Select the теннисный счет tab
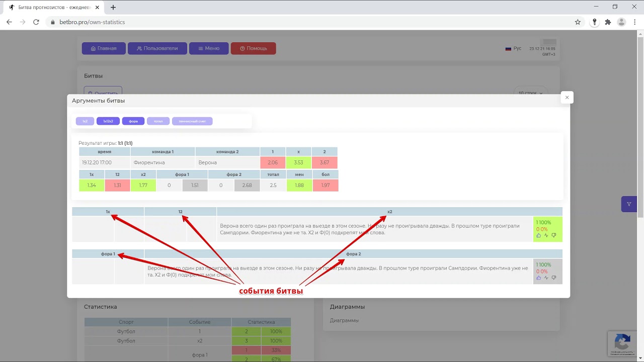The width and height of the screenshot is (644, 362). [x=192, y=121]
